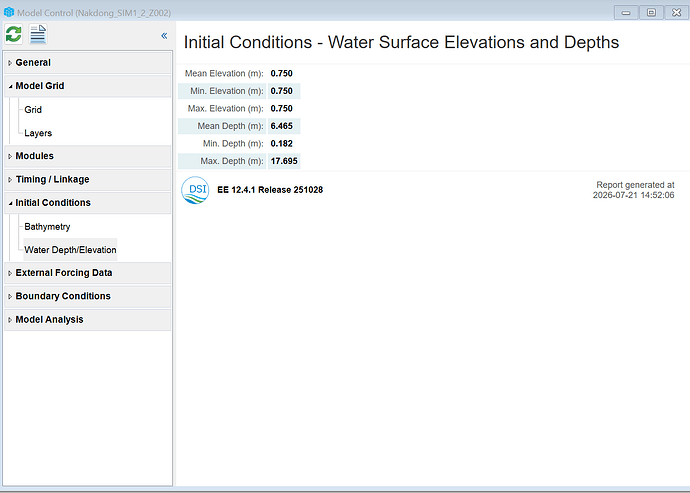Click the Model Control app icon
Viewport: 690px width, 493px height.
pyautogui.click(x=9, y=12)
